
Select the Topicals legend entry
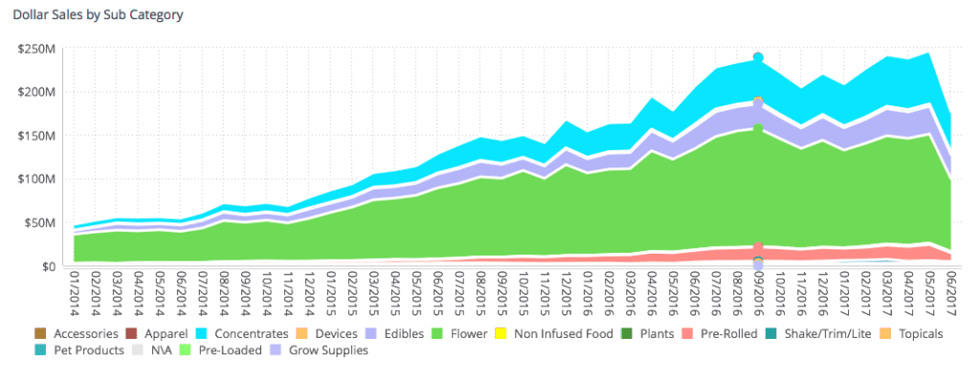[911, 334]
